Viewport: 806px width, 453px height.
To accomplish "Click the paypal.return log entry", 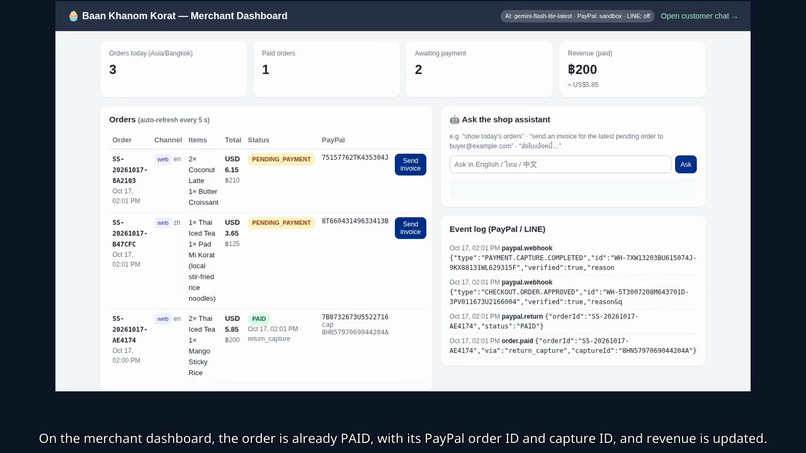I will point(573,321).
